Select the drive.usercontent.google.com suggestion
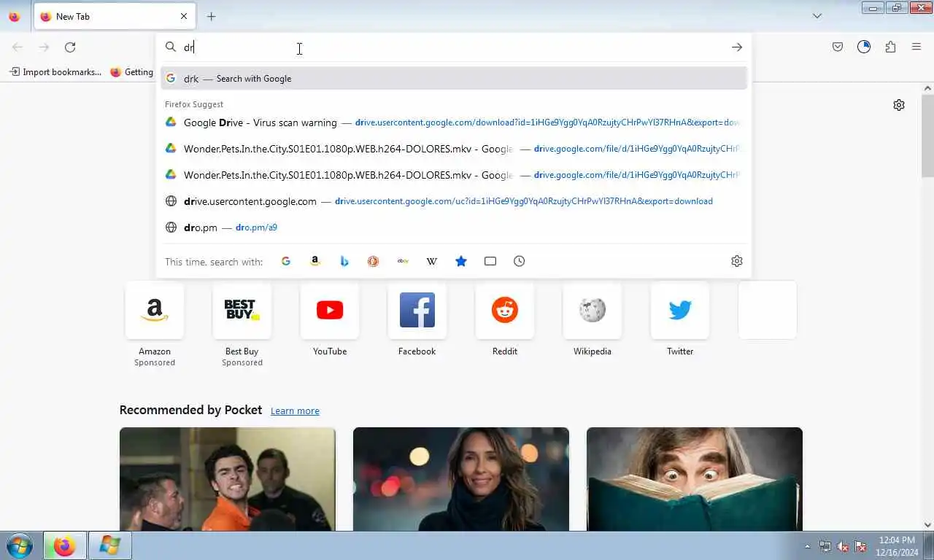Image resolution: width=934 pixels, height=560 pixels. pyautogui.click(x=454, y=201)
